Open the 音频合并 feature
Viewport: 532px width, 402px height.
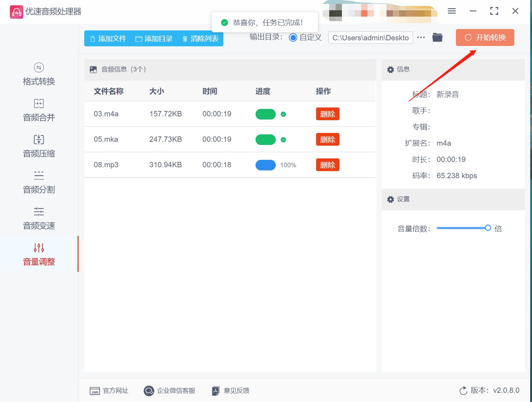pos(38,110)
